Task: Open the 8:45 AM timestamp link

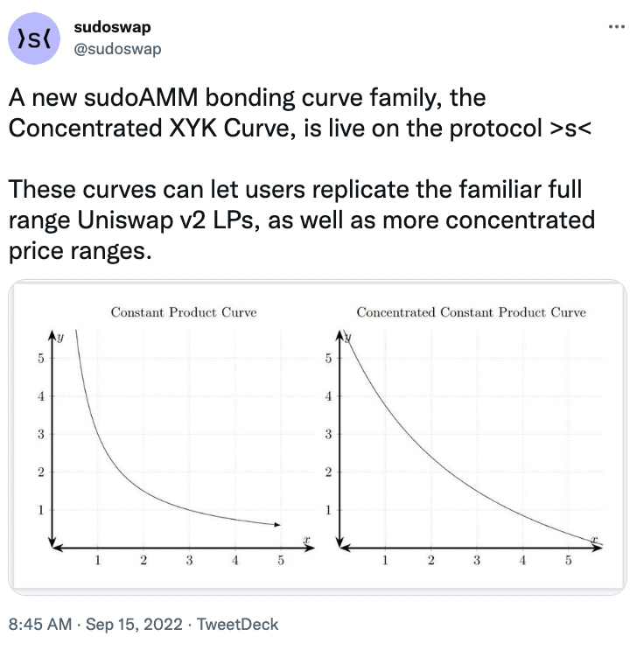Action: coord(39,625)
